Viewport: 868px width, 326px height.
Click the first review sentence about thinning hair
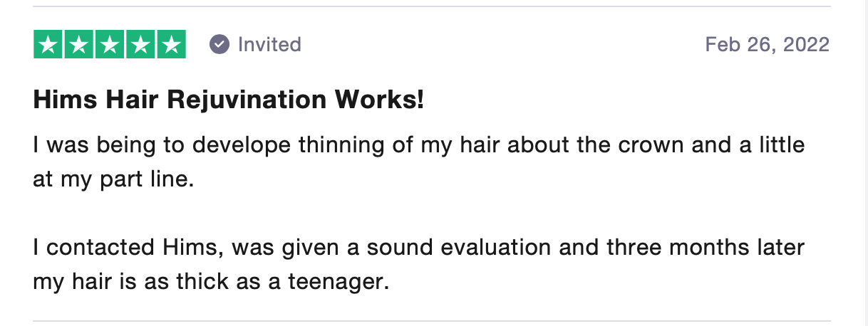coord(419,162)
